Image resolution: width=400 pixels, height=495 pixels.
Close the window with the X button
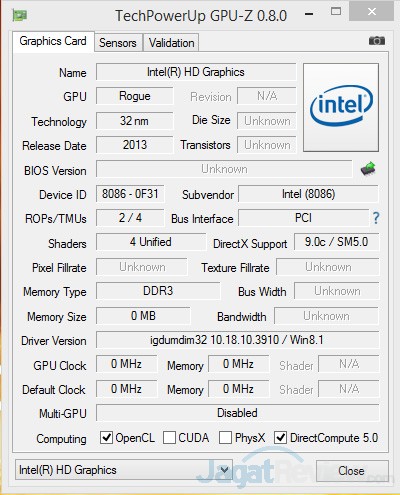pyautogui.click(x=371, y=12)
